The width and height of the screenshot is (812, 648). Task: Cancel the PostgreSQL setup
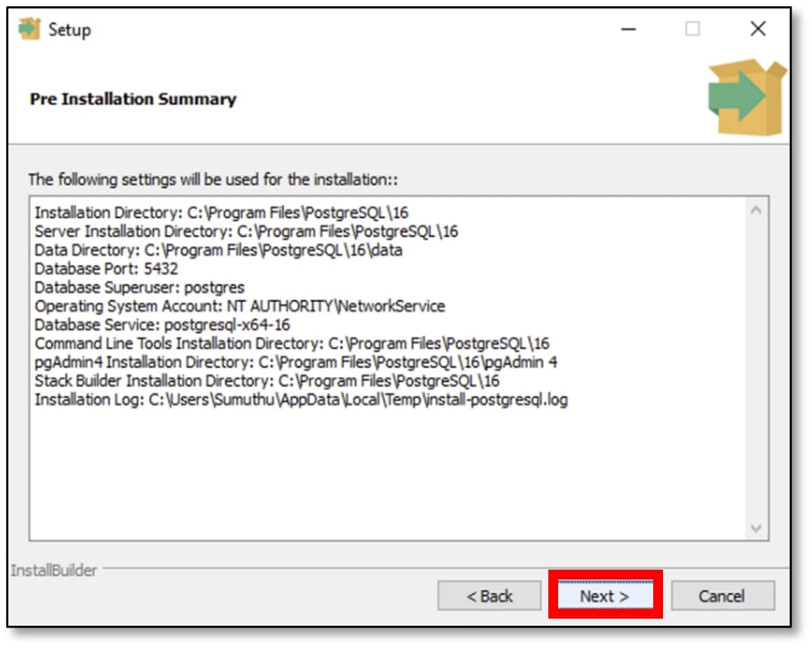[723, 596]
